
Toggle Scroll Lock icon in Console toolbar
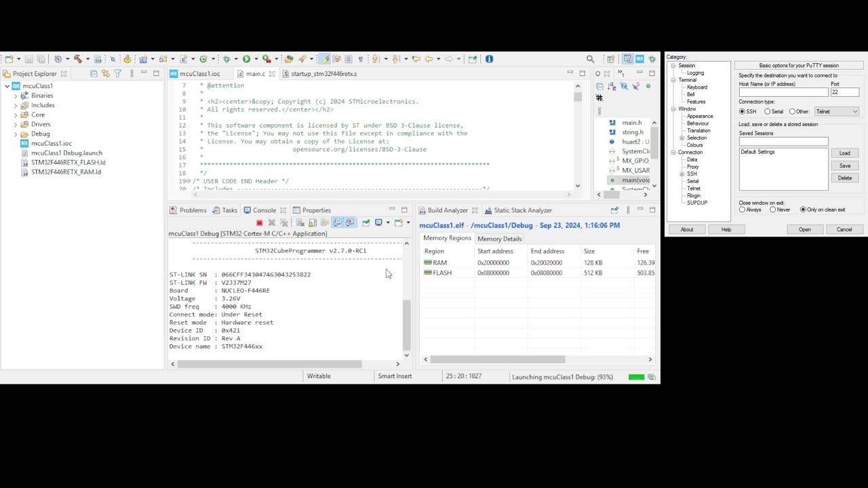coord(313,222)
